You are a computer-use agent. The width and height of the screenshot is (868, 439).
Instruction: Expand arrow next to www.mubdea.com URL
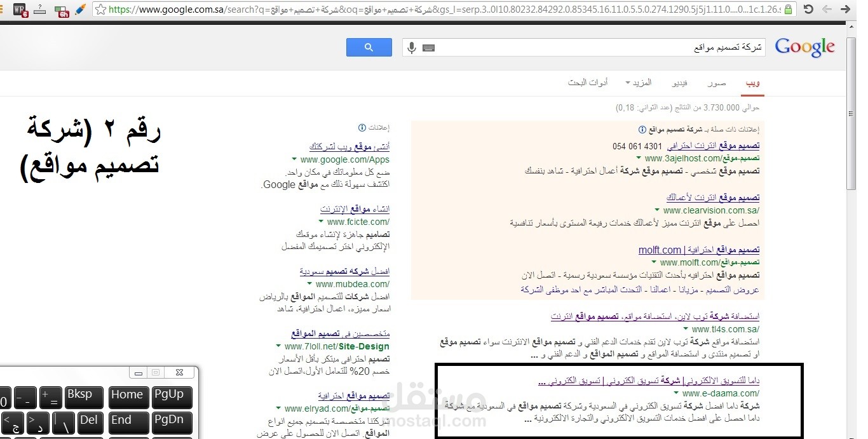(x=309, y=285)
